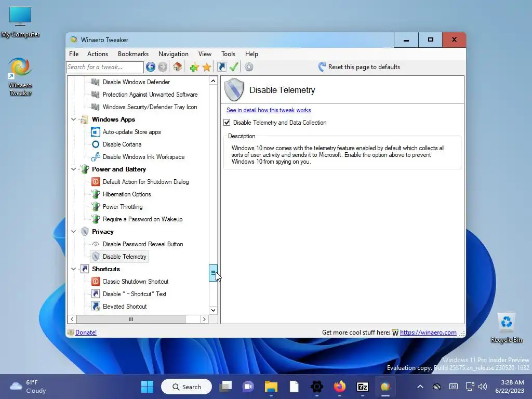Click the Disable Password Reveal Button eye icon

coord(96,244)
